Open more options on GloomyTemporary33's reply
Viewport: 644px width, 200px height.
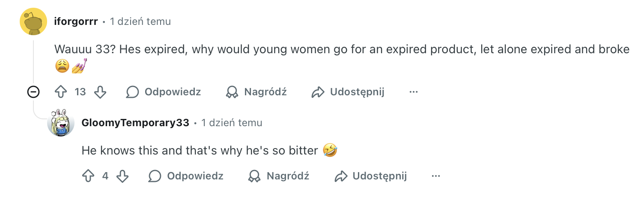point(436,176)
